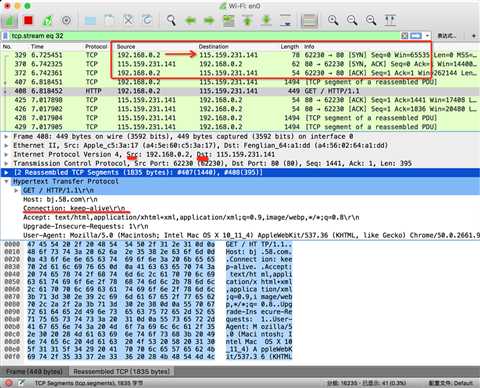The image size is (480, 388).
Task: Click the start capture shark fin icon
Action: click(10, 21)
